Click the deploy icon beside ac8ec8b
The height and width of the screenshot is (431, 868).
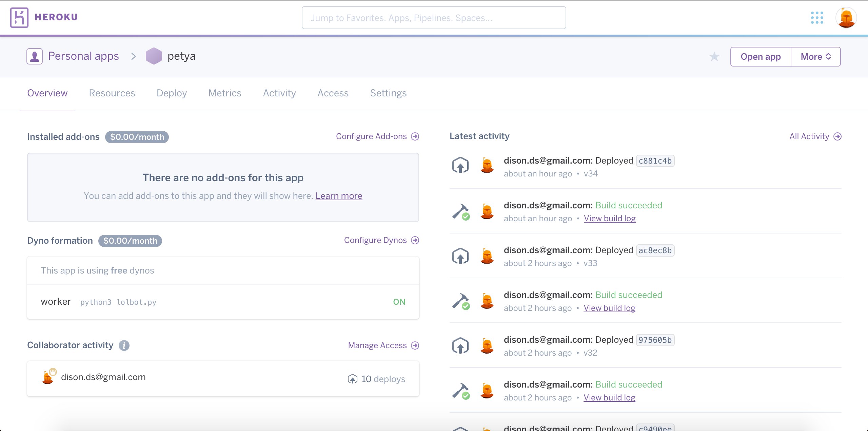(460, 256)
